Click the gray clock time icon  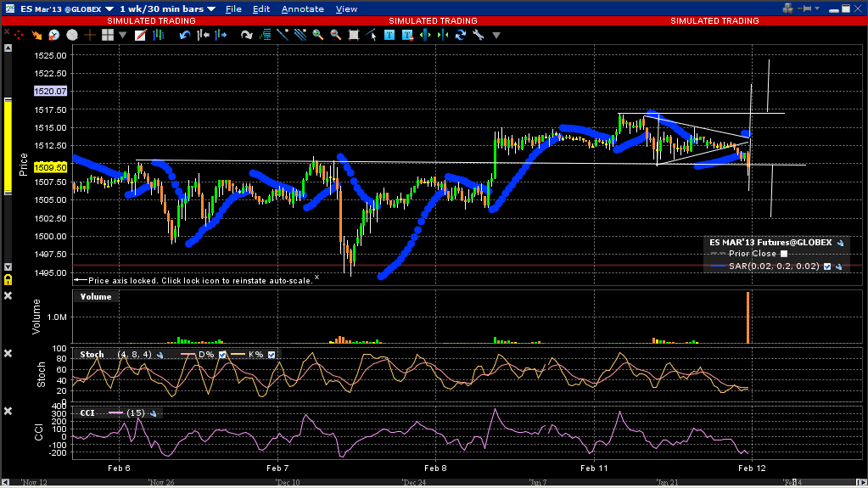72,35
